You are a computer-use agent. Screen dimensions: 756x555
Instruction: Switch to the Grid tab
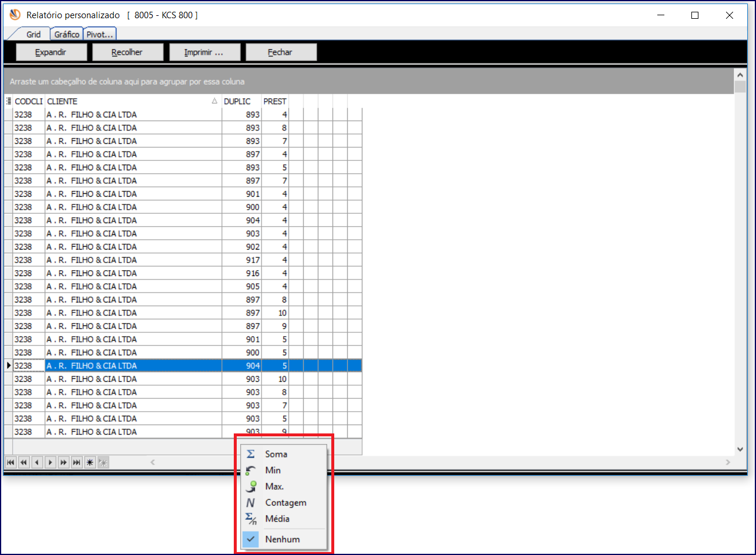point(33,35)
